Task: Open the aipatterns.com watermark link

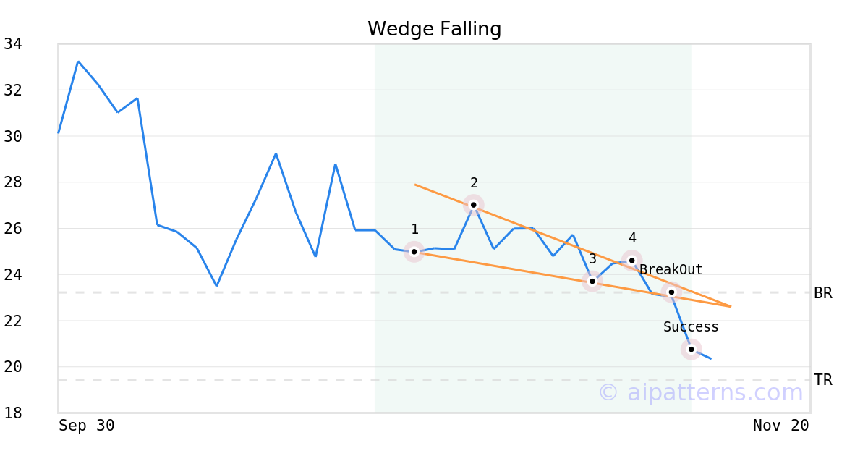Action: tap(700, 392)
